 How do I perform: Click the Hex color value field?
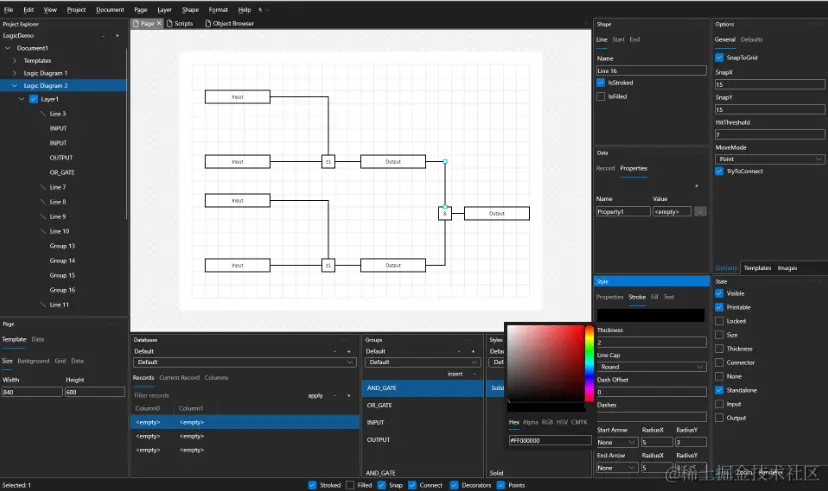(550, 440)
